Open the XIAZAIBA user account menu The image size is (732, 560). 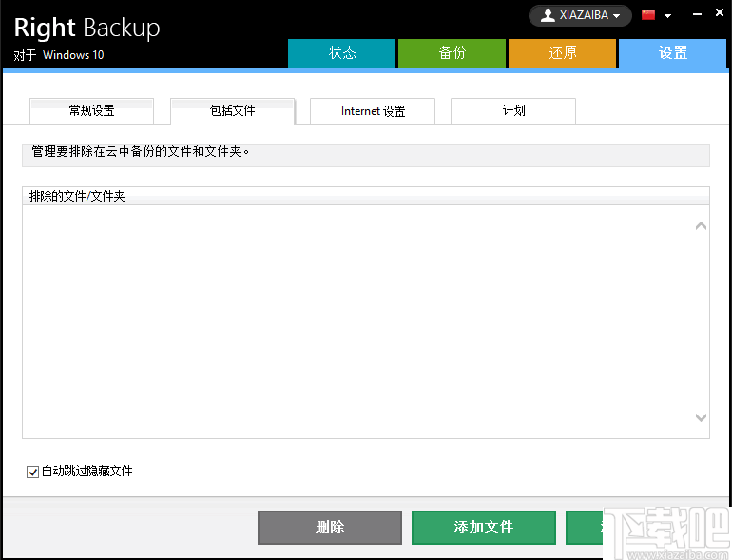(580, 15)
